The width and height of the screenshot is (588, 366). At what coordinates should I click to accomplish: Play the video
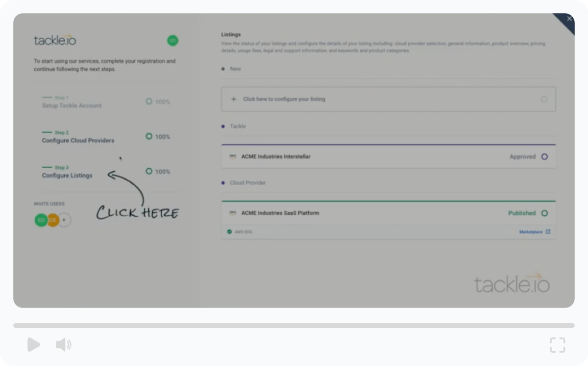(33, 344)
